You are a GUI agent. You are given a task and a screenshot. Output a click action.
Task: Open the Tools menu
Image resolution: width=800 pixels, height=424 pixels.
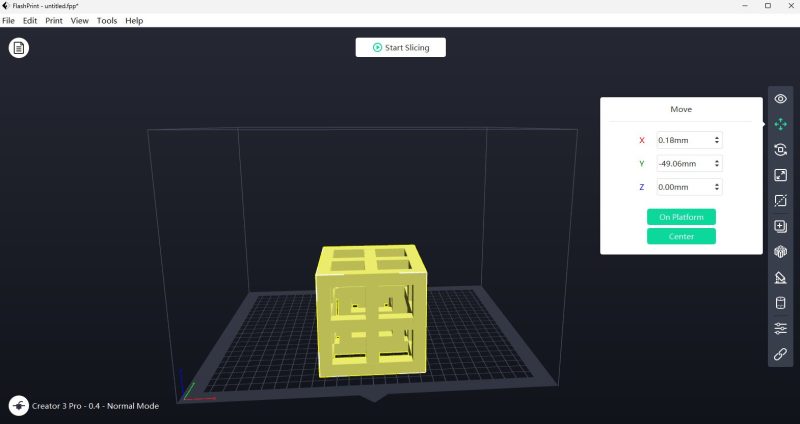pos(107,21)
